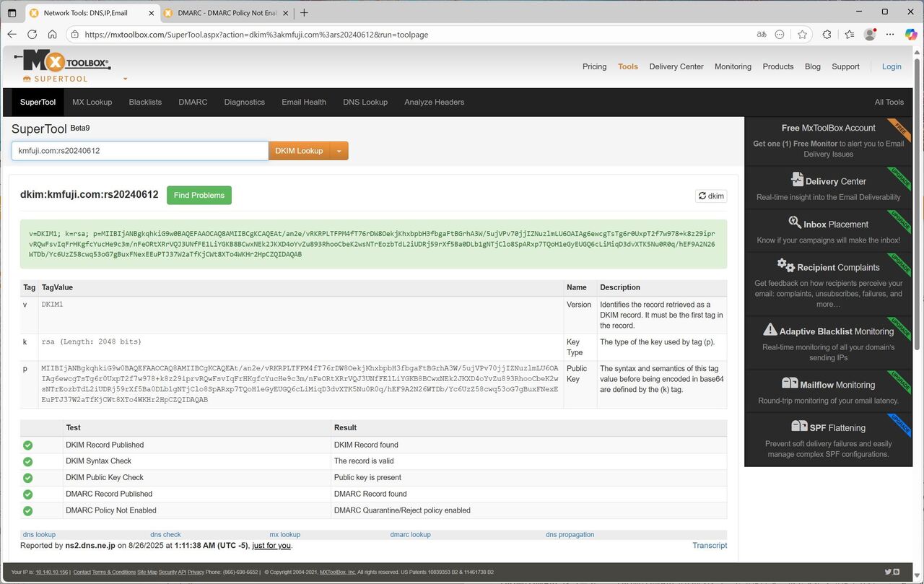Open the Blog menu item
The height and width of the screenshot is (584, 924).
point(813,66)
